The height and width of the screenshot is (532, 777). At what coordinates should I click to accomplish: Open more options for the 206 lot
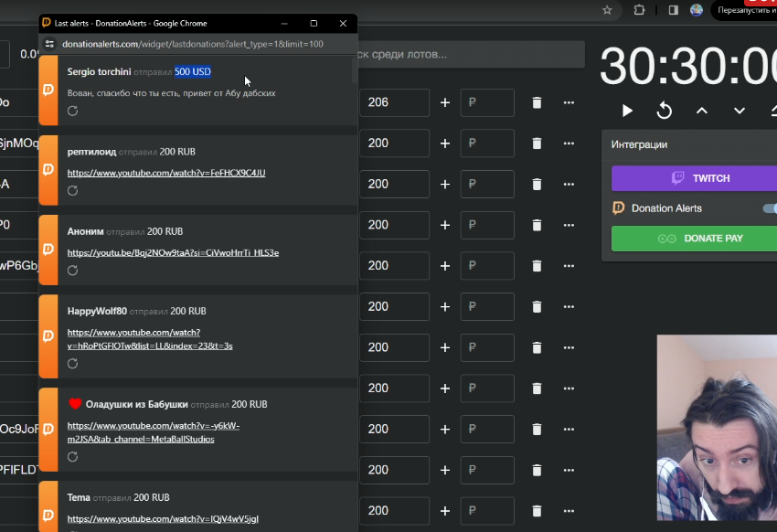569,102
